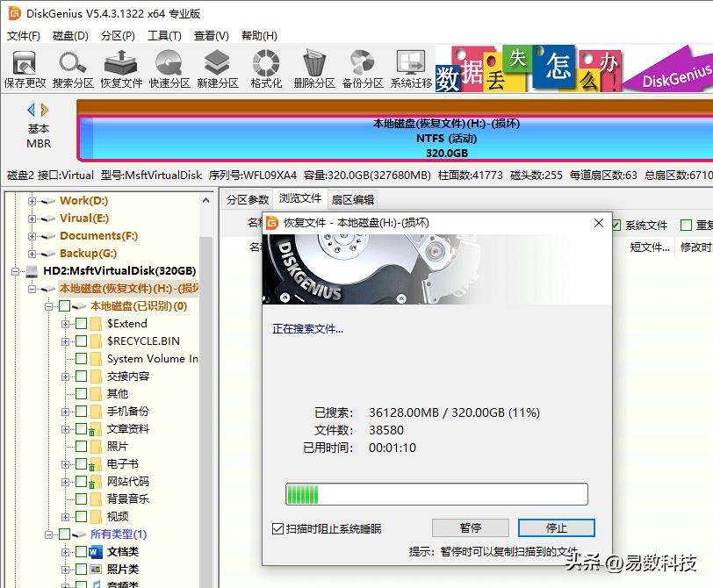The image size is (713, 588).
Task: Select the 背景音乐 folder in the tree
Action: [128, 498]
